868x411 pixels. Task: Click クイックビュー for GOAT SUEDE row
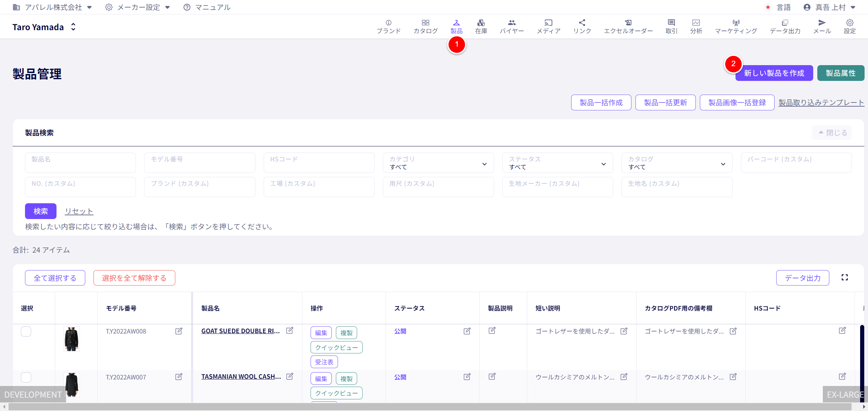(337, 347)
